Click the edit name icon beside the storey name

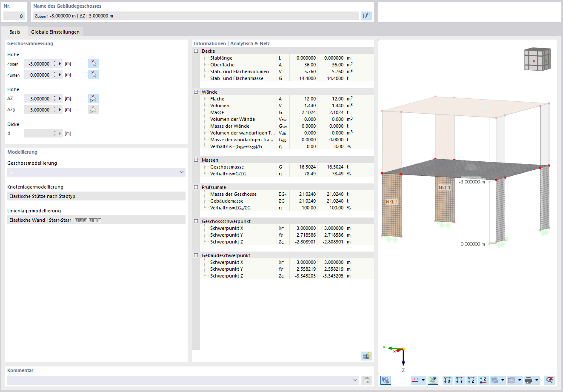(x=366, y=16)
